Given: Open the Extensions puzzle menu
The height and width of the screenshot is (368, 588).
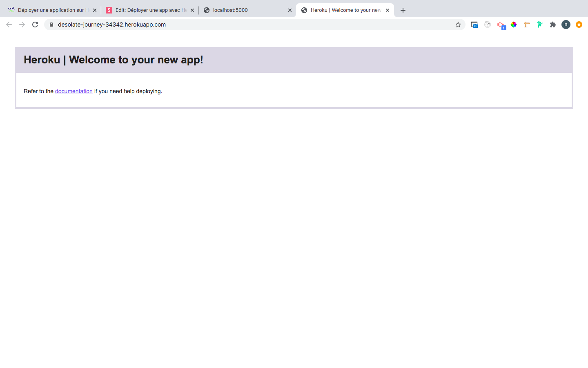Looking at the screenshot, I should 553,25.
